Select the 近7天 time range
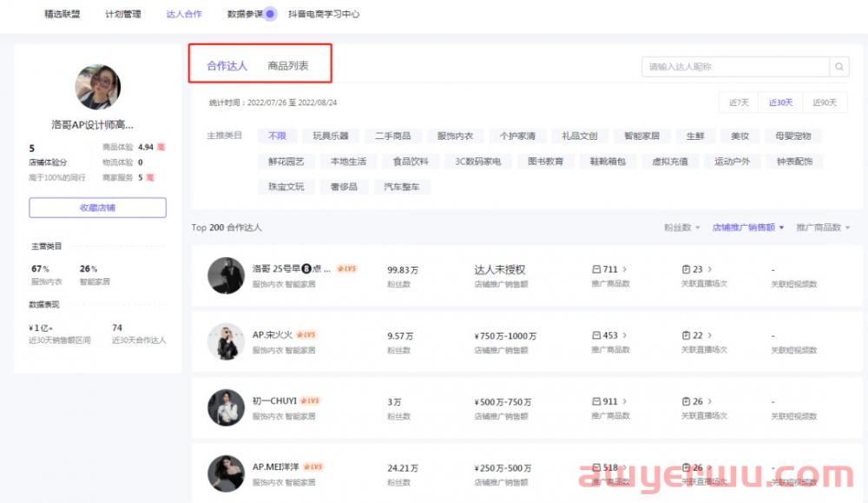Screen dimensions: 868x503 [739, 103]
